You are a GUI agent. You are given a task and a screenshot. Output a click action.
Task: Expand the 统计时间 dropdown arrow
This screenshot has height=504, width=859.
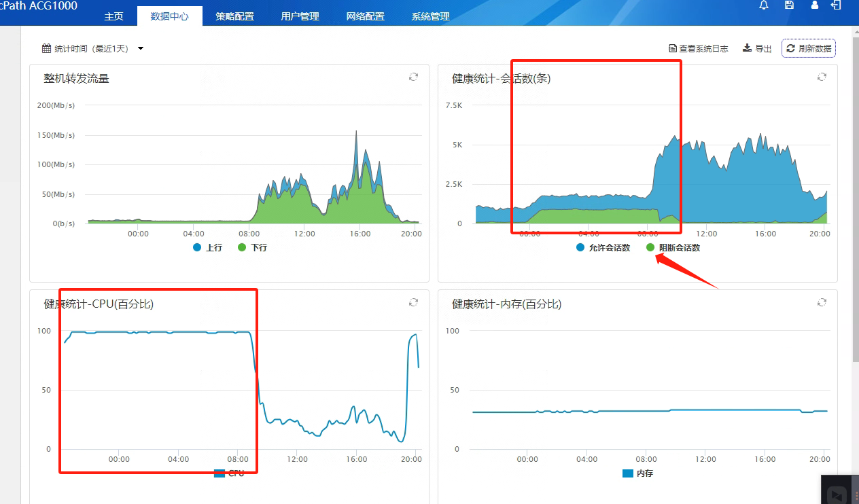pyautogui.click(x=141, y=48)
